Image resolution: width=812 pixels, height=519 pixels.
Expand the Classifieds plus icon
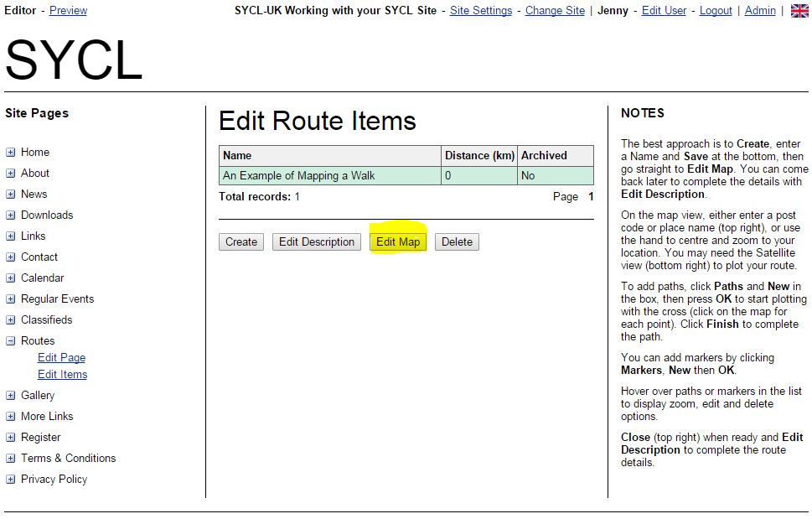point(10,320)
